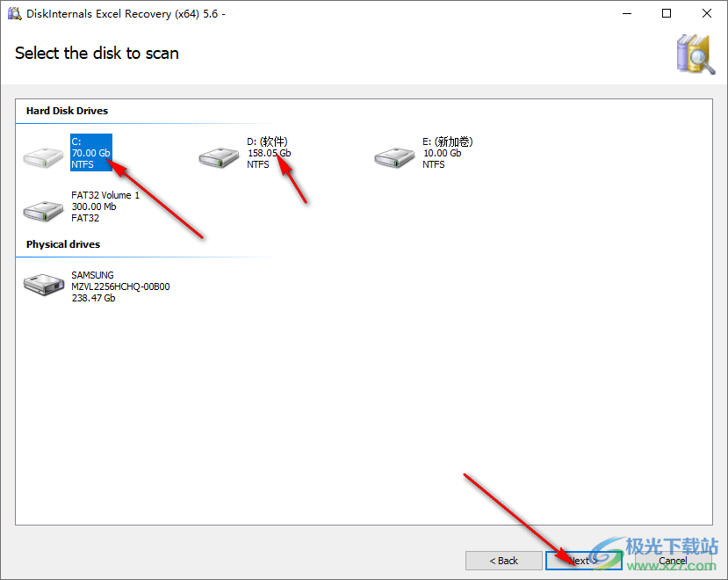Image resolution: width=728 pixels, height=580 pixels.
Task: Proceed with the Next button
Action: (584, 561)
